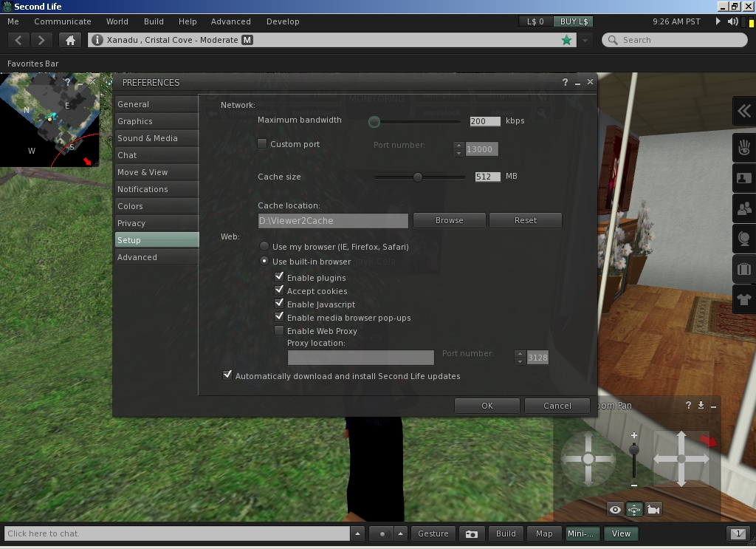Open the sidebar Appearance shirt tab
Image resolution: width=756 pixels, height=549 pixels.
coord(744,299)
